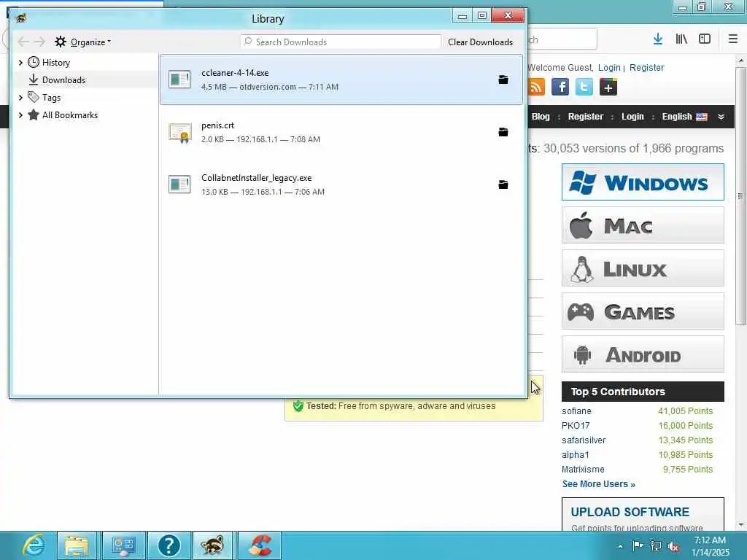Image resolution: width=747 pixels, height=560 pixels.
Task: Open the Control Panel taskbar icon
Action: (x=123, y=545)
